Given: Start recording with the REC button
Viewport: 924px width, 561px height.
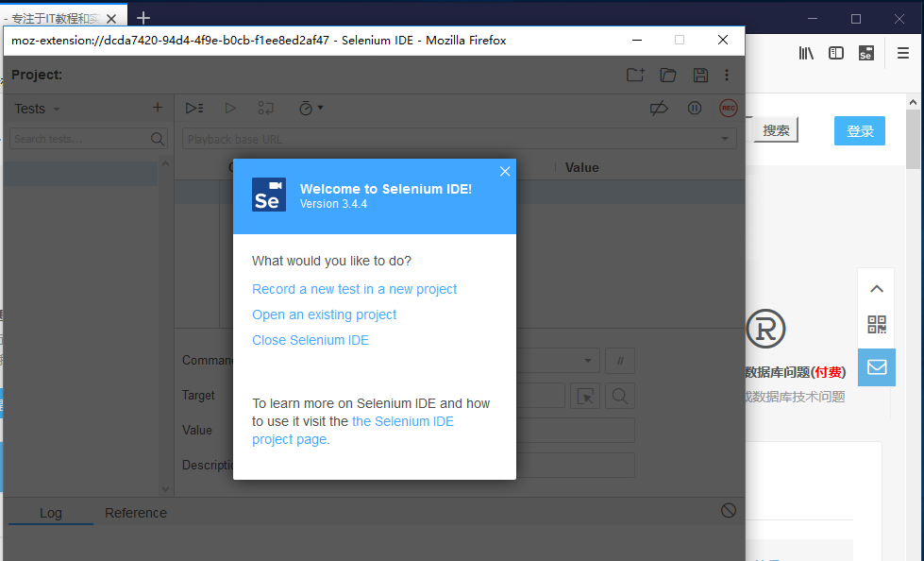Looking at the screenshot, I should tap(729, 108).
